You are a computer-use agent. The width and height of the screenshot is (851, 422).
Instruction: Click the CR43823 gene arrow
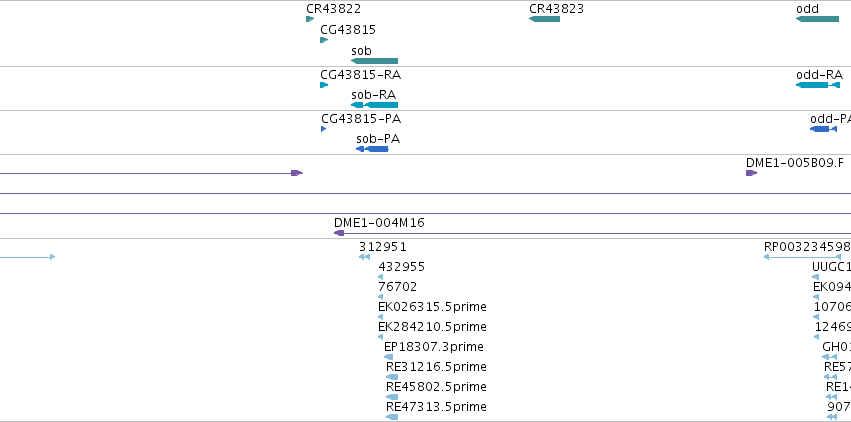[x=544, y=19]
